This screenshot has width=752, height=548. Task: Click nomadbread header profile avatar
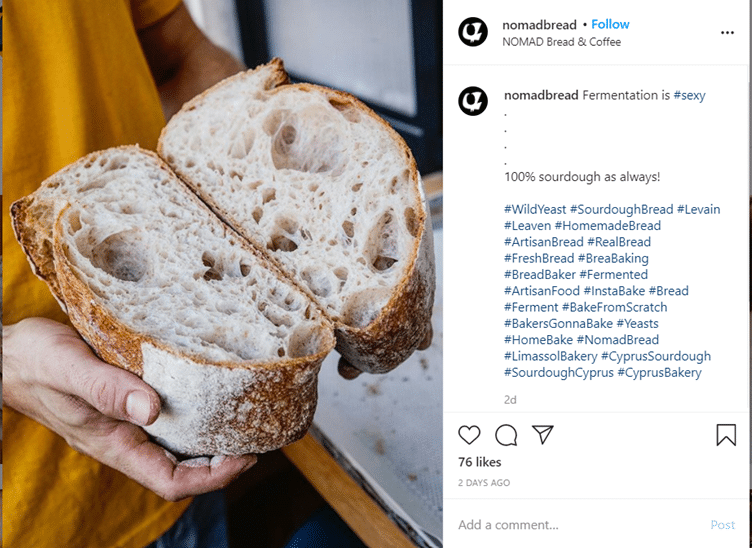(473, 32)
